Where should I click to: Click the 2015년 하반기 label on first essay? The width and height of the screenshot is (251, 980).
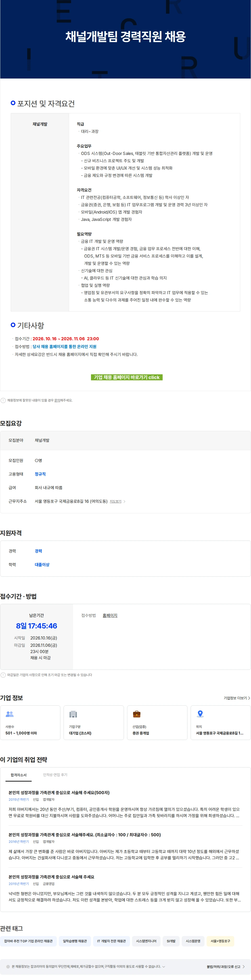(x=19, y=800)
